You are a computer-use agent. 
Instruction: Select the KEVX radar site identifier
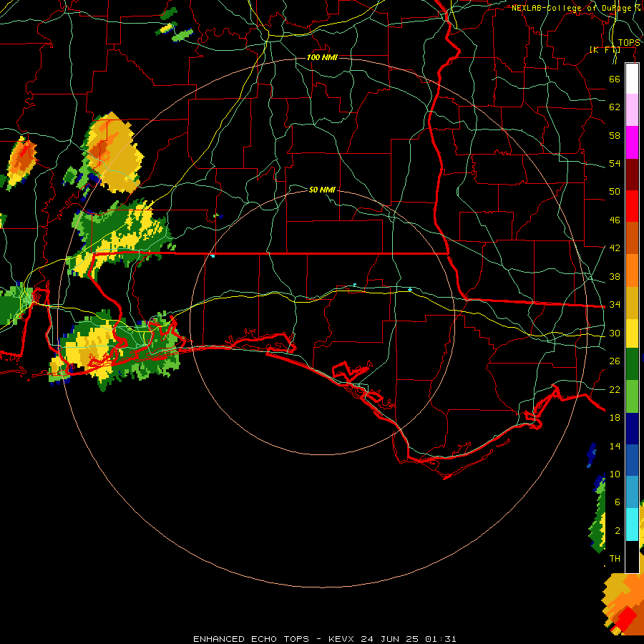341,639
